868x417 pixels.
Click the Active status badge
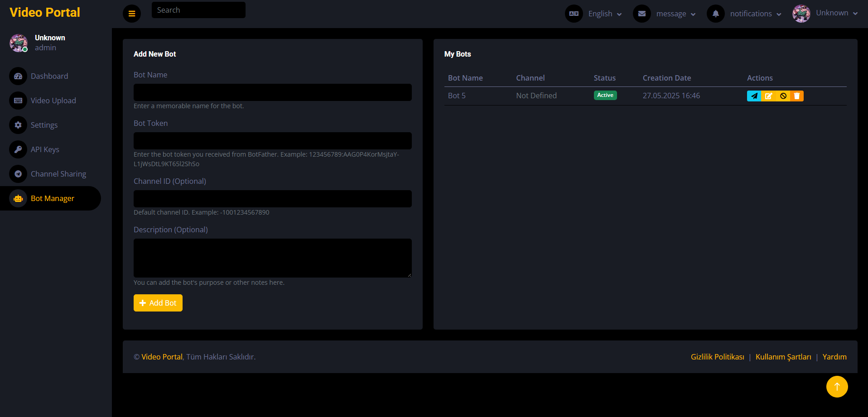click(x=605, y=95)
